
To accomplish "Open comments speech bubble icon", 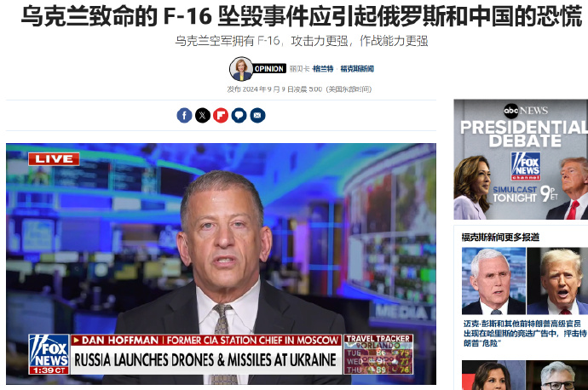I will (x=239, y=116).
